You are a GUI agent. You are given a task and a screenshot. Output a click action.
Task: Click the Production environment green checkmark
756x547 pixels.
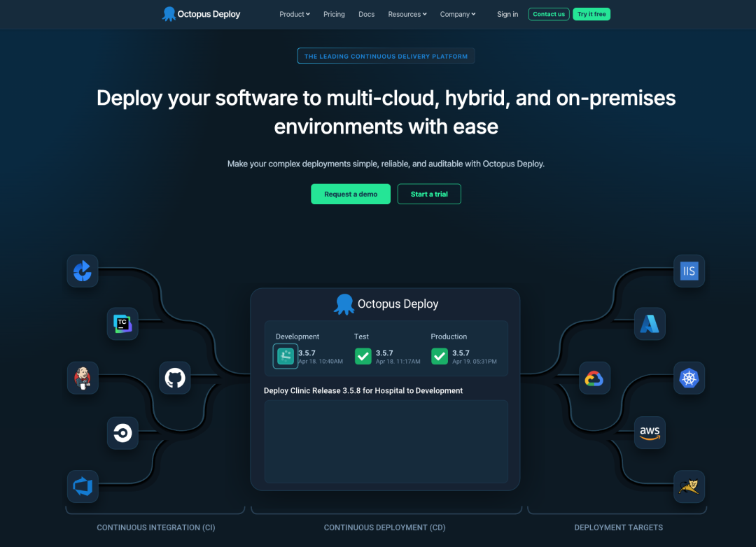[439, 356]
